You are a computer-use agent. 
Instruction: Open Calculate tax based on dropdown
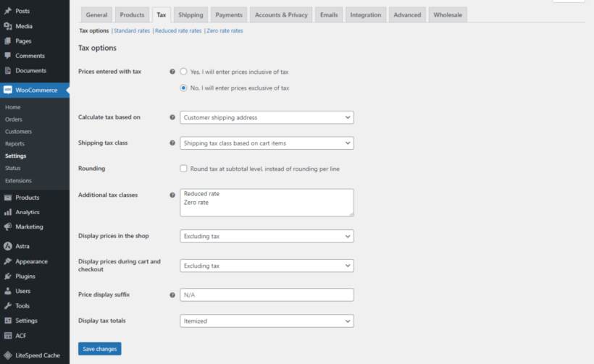point(267,117)
